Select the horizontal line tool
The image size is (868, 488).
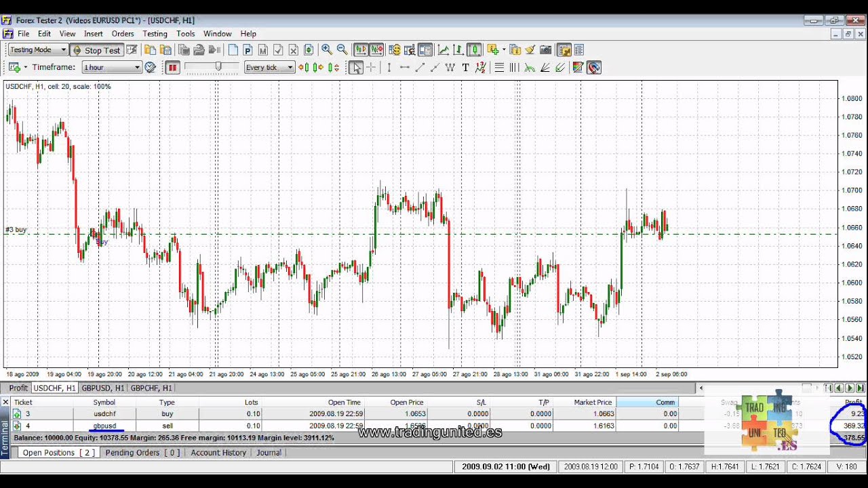coord(405,68)
